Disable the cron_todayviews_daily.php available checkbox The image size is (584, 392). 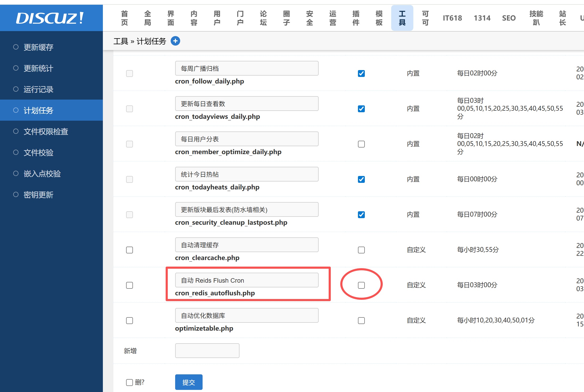pyautogui.click(x=361, y=109)
